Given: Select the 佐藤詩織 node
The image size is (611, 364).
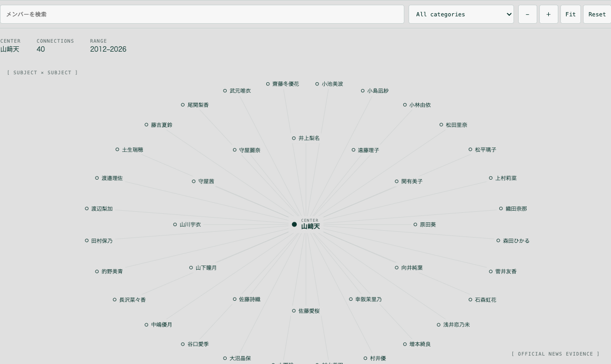Looking at the screenshot, I should (247, 299).
